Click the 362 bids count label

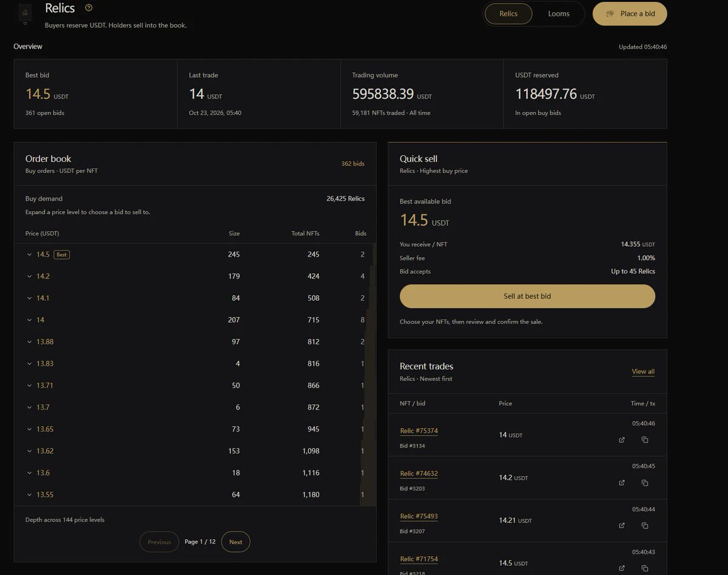[353, 164]
